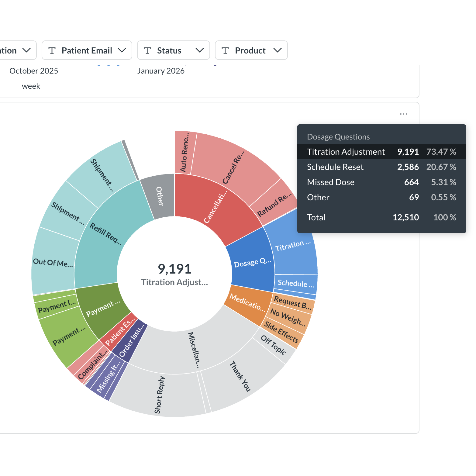The height and width of the screenshot is (476, 476).
Task: Open the chart's three-dot options menu
Action: click(x=403, y=114)
